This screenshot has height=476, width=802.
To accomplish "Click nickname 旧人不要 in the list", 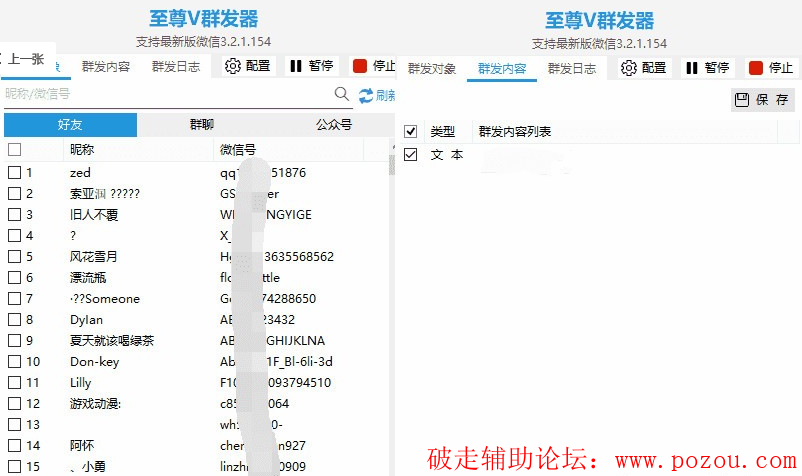I will pos(94,215).
